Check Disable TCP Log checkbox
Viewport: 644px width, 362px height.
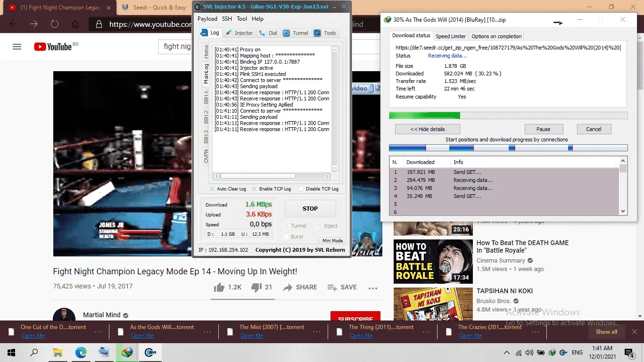tap(301, 189)
